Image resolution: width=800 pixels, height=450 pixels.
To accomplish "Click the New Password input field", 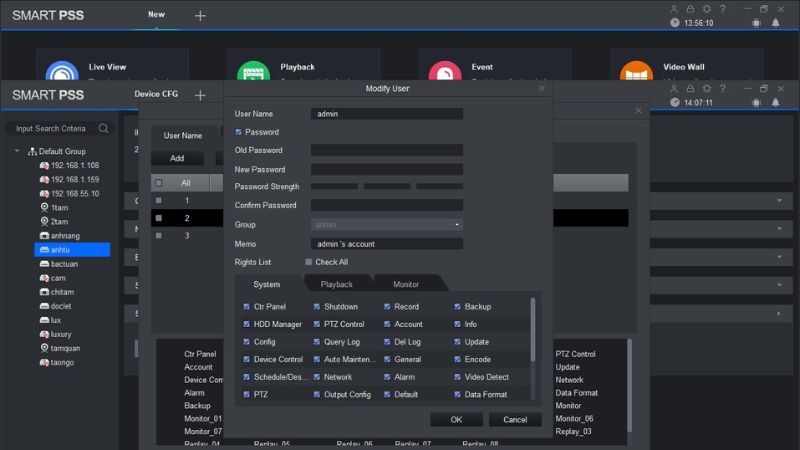I will (386, 169).
